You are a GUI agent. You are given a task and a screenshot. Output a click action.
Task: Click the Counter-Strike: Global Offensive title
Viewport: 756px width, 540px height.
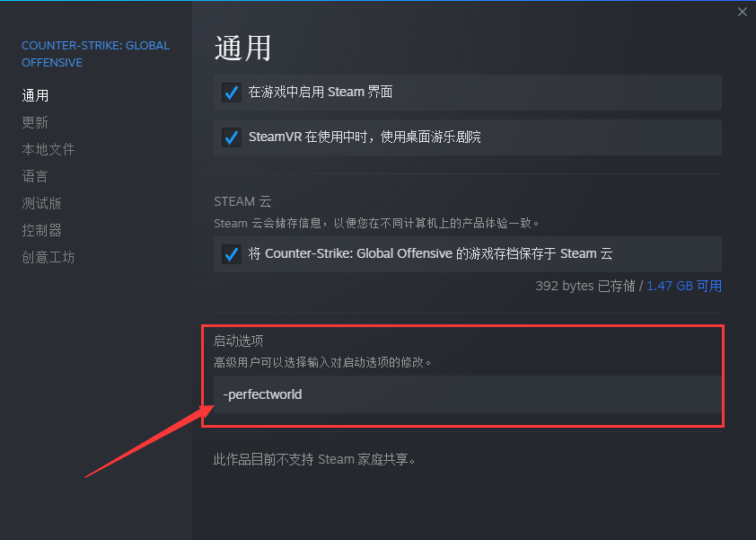pos(96,54)
